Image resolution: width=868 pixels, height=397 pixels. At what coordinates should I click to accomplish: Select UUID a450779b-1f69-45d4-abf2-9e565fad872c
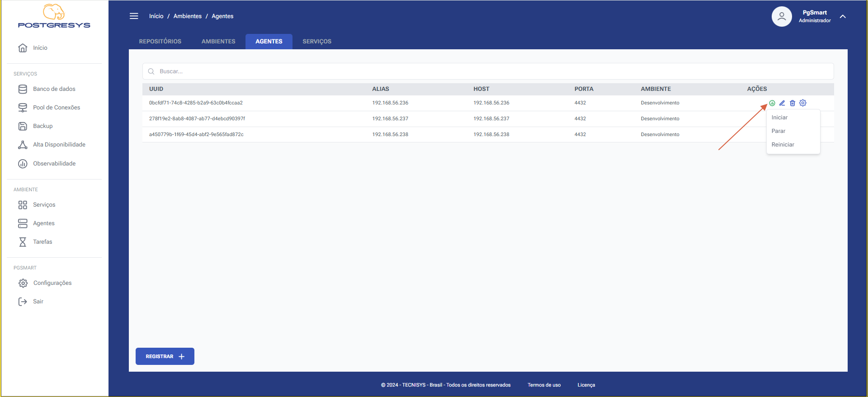point(196,135)
